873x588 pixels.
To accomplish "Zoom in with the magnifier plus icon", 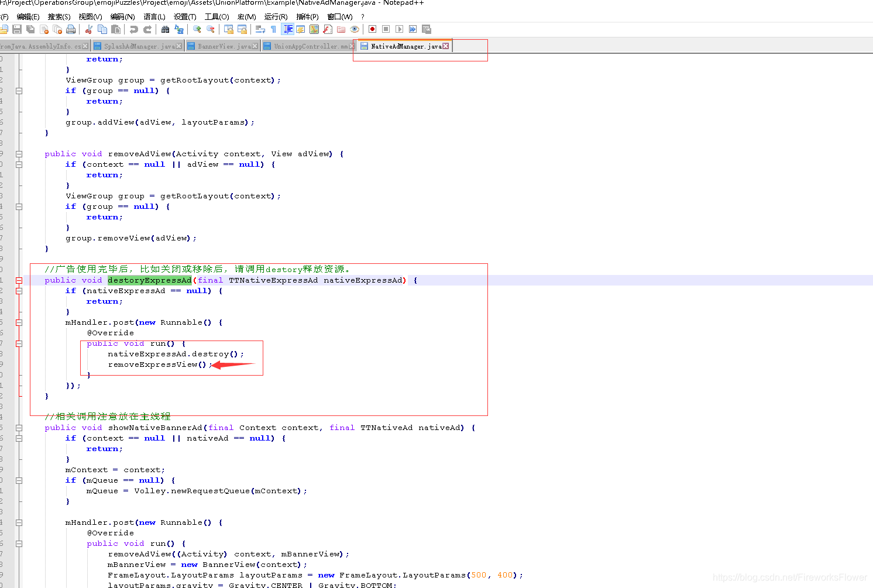I will click(x=197, y=29).
